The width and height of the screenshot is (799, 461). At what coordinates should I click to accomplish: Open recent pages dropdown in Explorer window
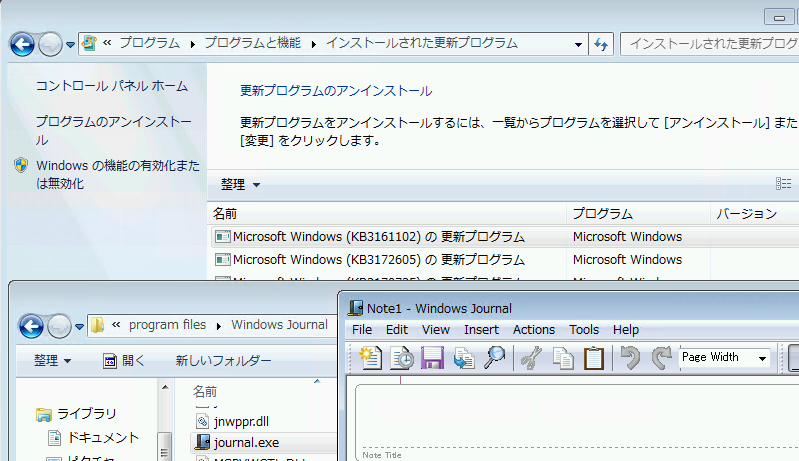(79, 327)
